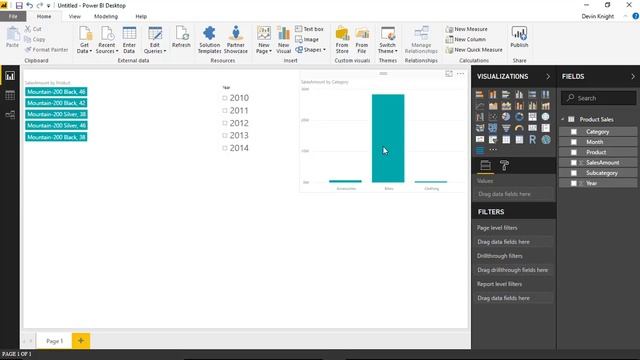
Task: Collapse the Visualizations pane
Action: point(548,76)
